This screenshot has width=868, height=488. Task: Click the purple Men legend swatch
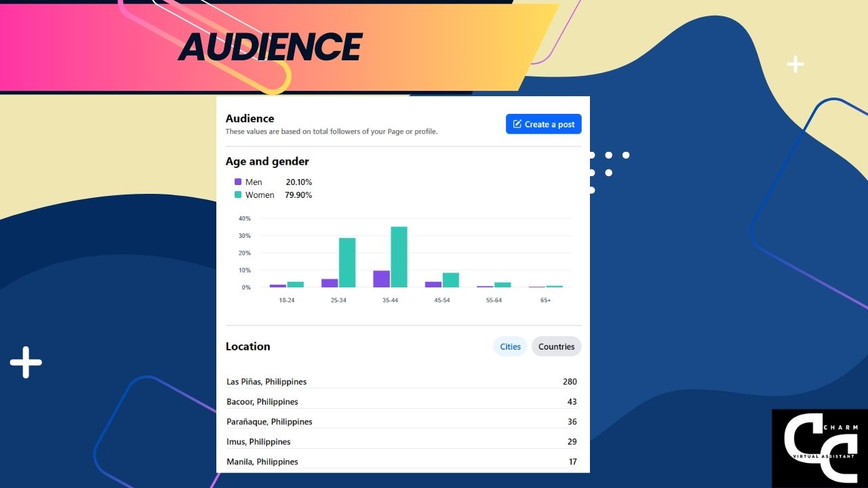pyautogui.click(x=238, y=182)
